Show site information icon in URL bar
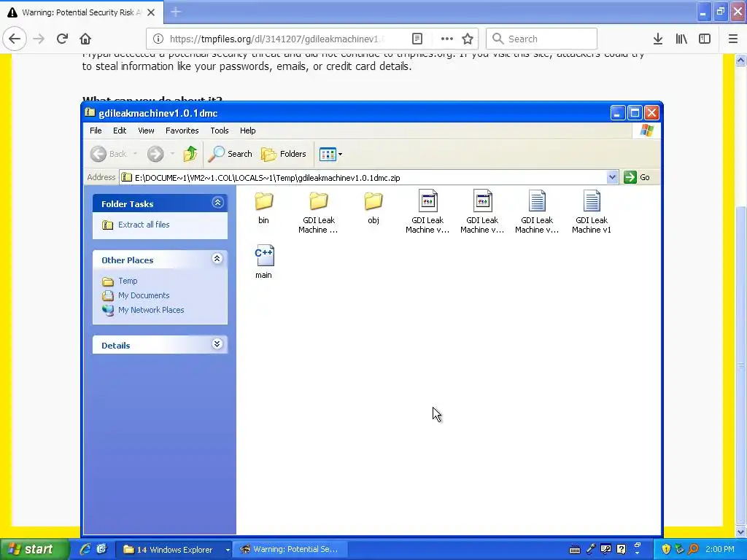This screenshot has width=747, height=560. coord(158,39)
